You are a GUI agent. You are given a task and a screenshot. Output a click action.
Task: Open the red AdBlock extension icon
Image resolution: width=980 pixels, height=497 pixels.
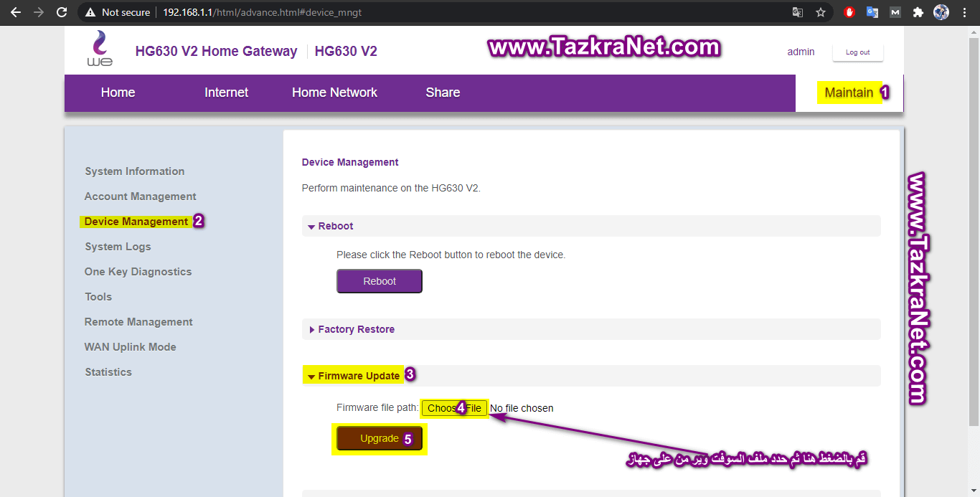coord(849,12)
